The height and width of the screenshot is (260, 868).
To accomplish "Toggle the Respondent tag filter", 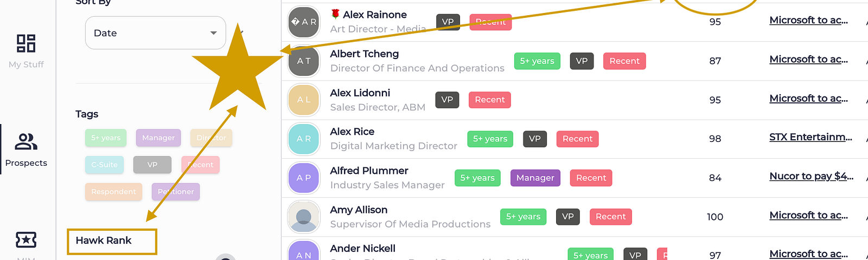I will pyautogui.click(x=114, y=192).
